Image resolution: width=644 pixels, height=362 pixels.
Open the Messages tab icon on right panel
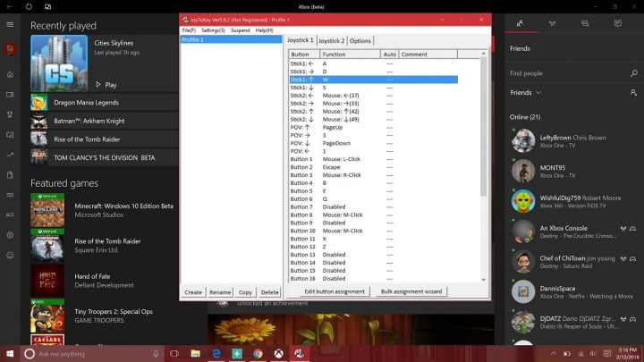[585, 23]
